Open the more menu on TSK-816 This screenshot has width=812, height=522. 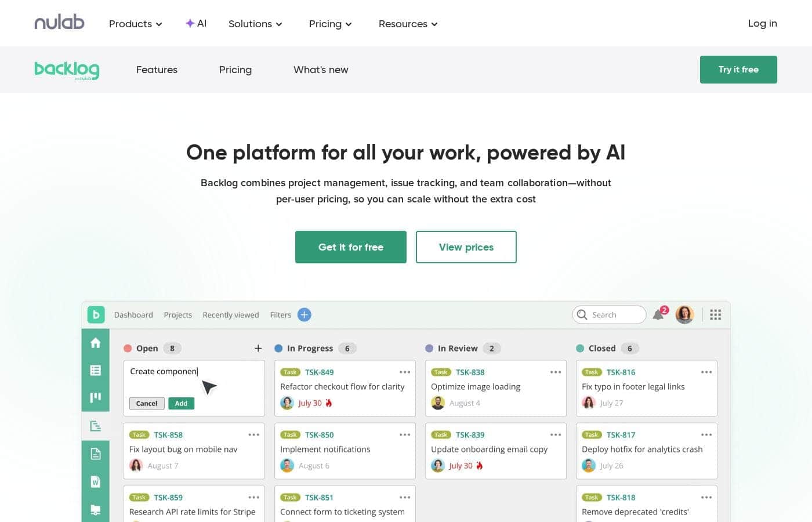(x=706, y=372)
